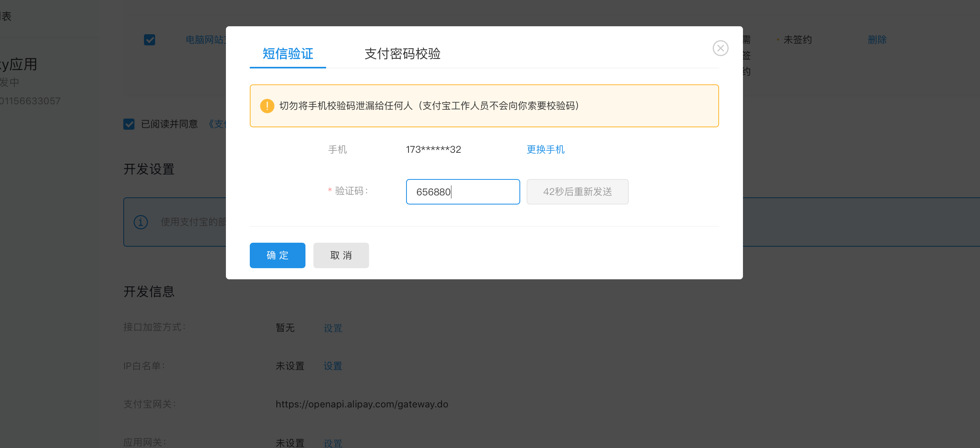Click the 更换手机 link

[545, 150]
